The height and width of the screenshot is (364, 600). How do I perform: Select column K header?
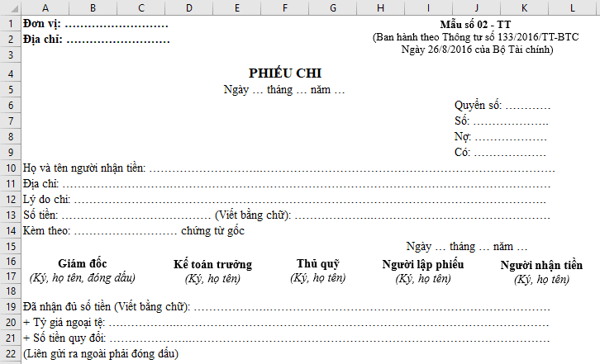coord(525,7)
